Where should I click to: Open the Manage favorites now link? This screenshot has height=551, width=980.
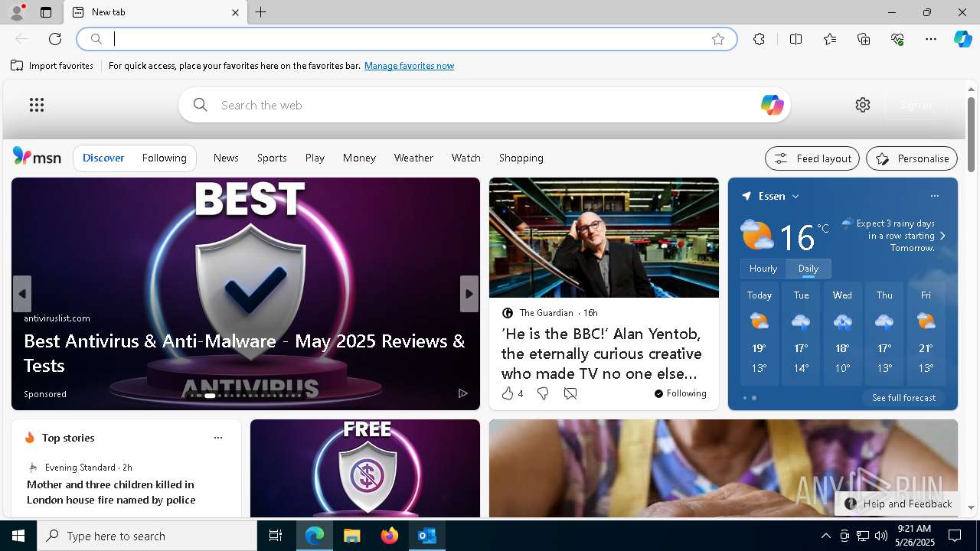409,66
